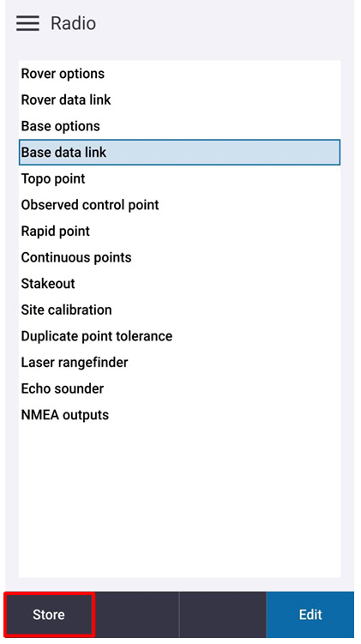Open Topo point settings
Viewport: 361px width, 644px height.
[x=179, y=178]
